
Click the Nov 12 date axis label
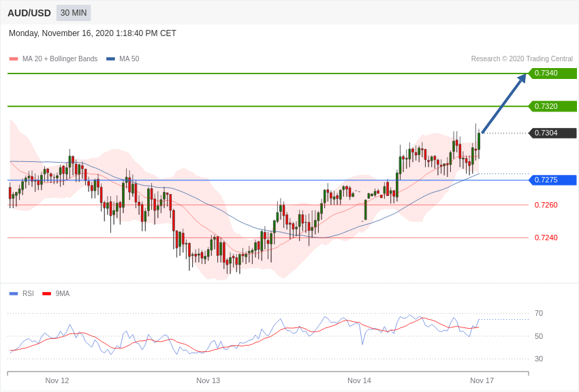(57, 380)
